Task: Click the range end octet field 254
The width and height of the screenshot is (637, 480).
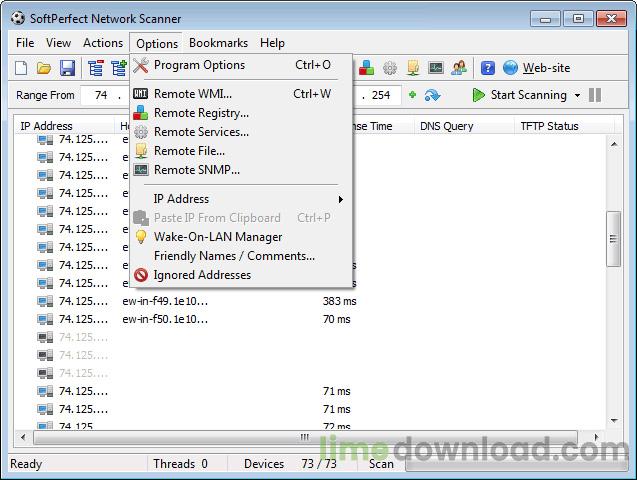Action: [381, 95]
